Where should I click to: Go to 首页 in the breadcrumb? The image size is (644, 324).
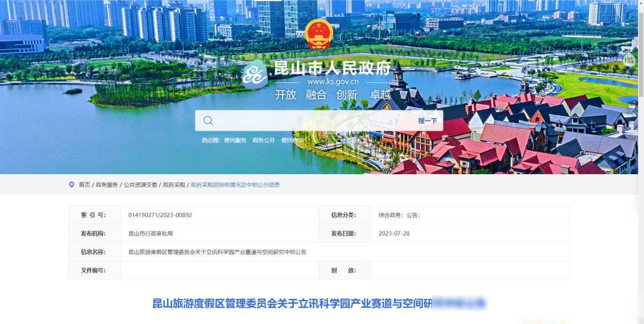[85, 185]
